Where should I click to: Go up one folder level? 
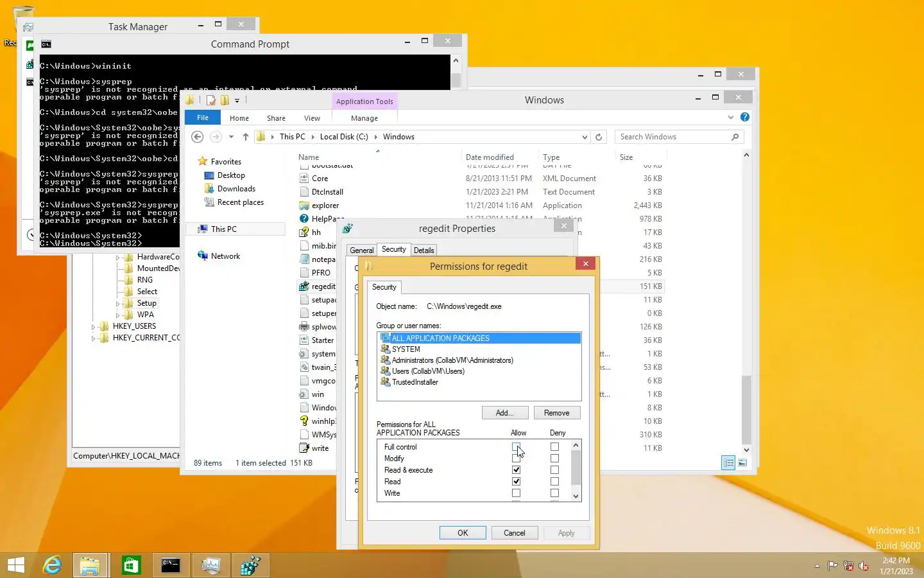click(245, 137)
